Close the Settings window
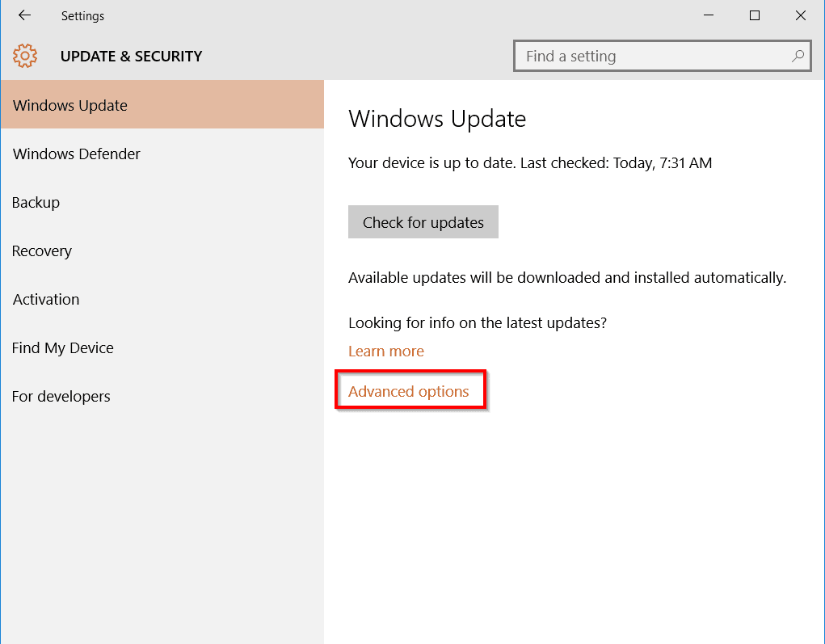The width and height of the screenshot is (825, 644). coord(801,15)
